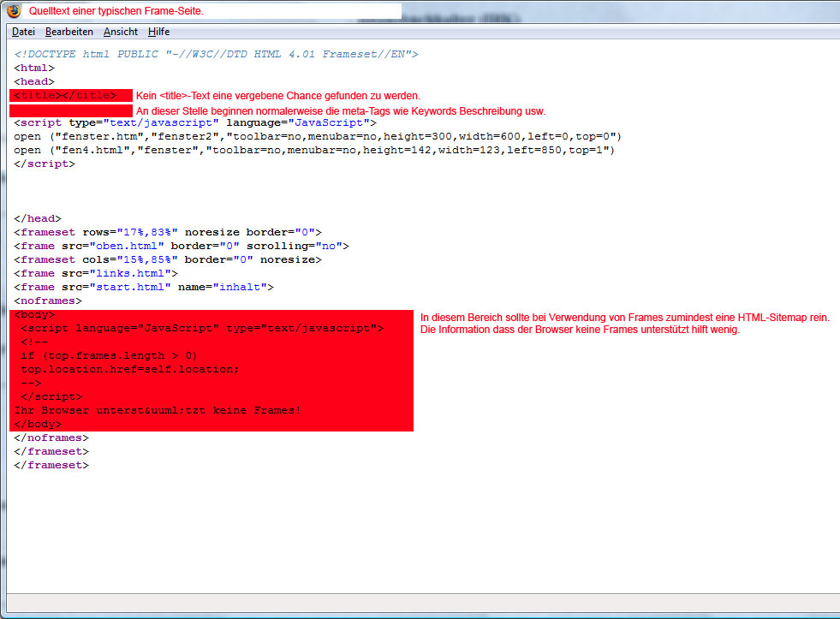Click the open "fen4.html" code line
The image size is (840, 619).
(x=314, y=150)
